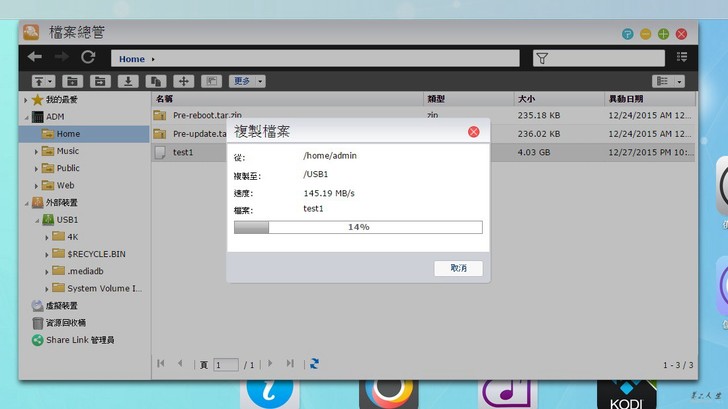Image resolution: width=728 pixels, height=409 pixels.
Task: Expand the Music folder
Action: click(x=36, y=151)
